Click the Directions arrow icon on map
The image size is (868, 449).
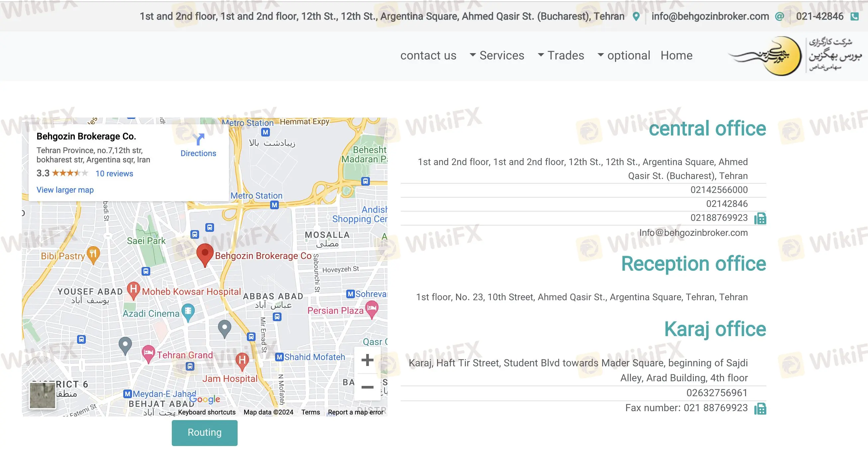pyautogui.click(x=198, y=139)
